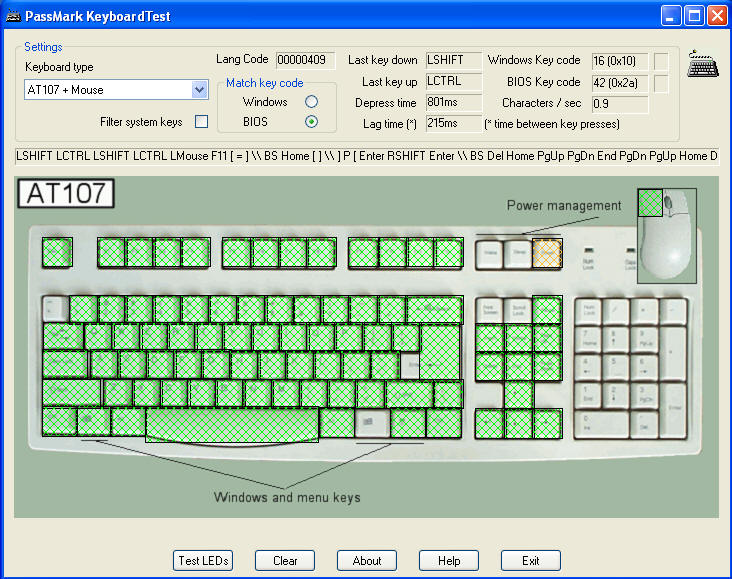Screen dimensions: 732x579
Task: Click the Lag time field showing 215ms
Action: (x=453, y=124)
